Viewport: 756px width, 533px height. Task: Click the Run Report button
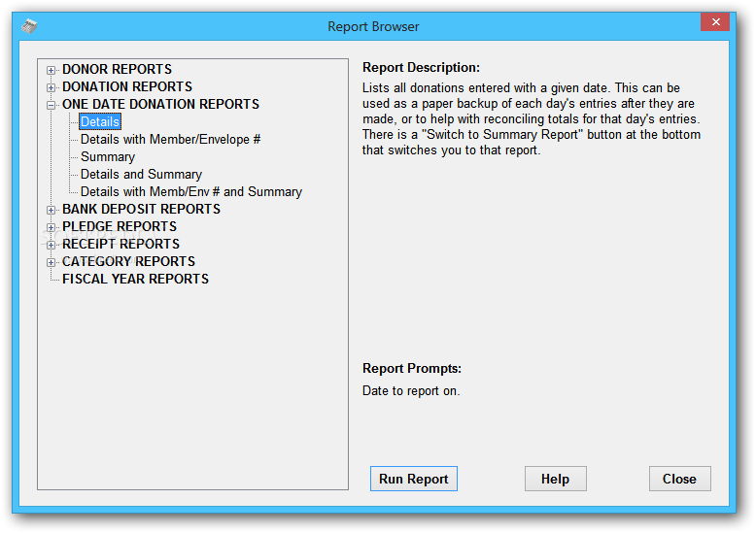(x=414, y=479)
